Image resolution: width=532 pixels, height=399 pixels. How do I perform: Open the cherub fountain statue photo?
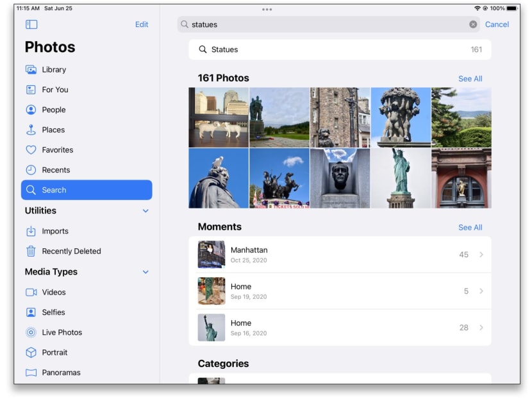(401, 117)
